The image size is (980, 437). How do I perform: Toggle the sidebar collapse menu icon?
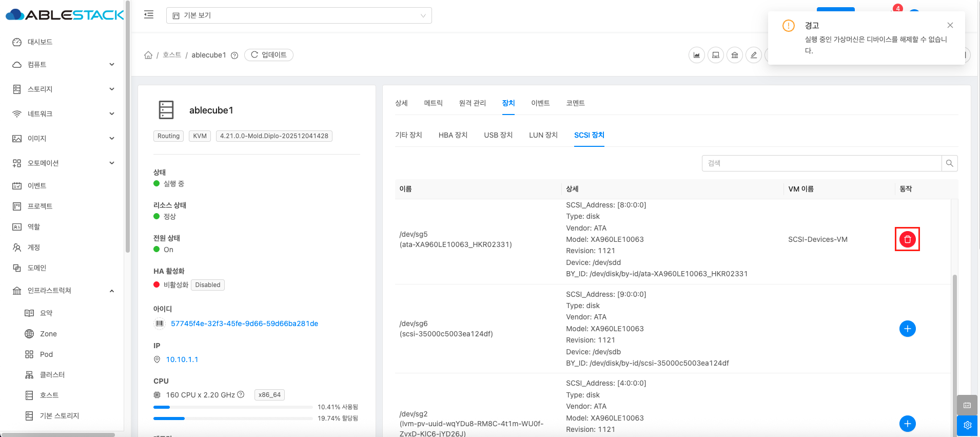click(149, 15)
